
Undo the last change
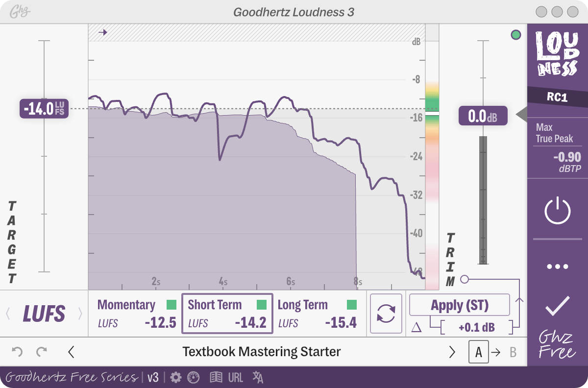point(17,352)
